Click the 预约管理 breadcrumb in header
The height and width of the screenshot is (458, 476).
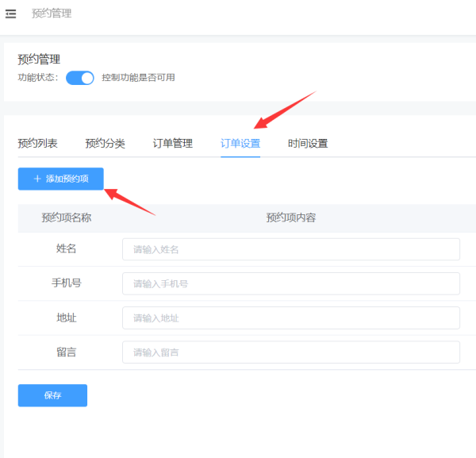[52, 13]
